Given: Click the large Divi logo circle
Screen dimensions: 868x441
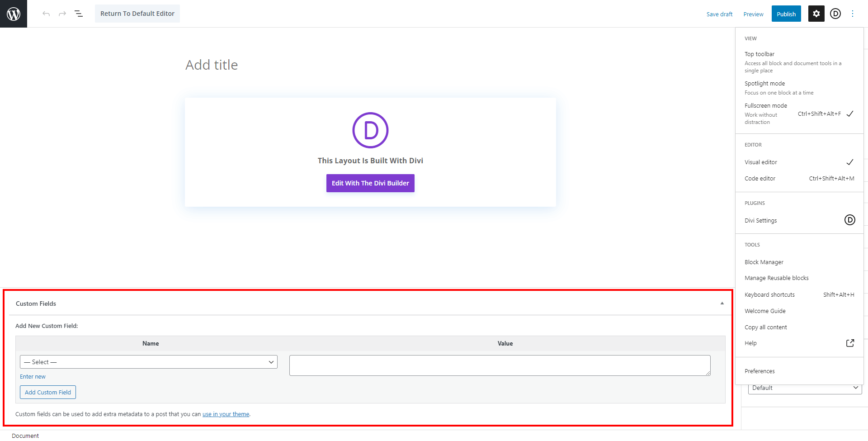Looking at the screenshot, I should tap(370, 130).
